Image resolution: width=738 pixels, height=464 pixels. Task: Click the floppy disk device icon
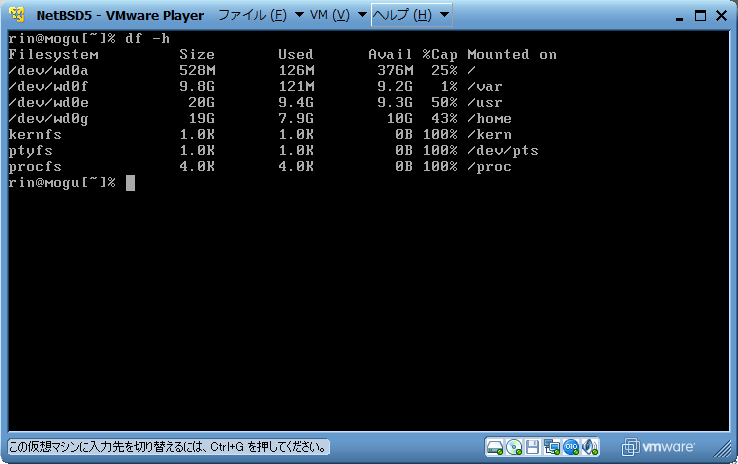point(533,447)
